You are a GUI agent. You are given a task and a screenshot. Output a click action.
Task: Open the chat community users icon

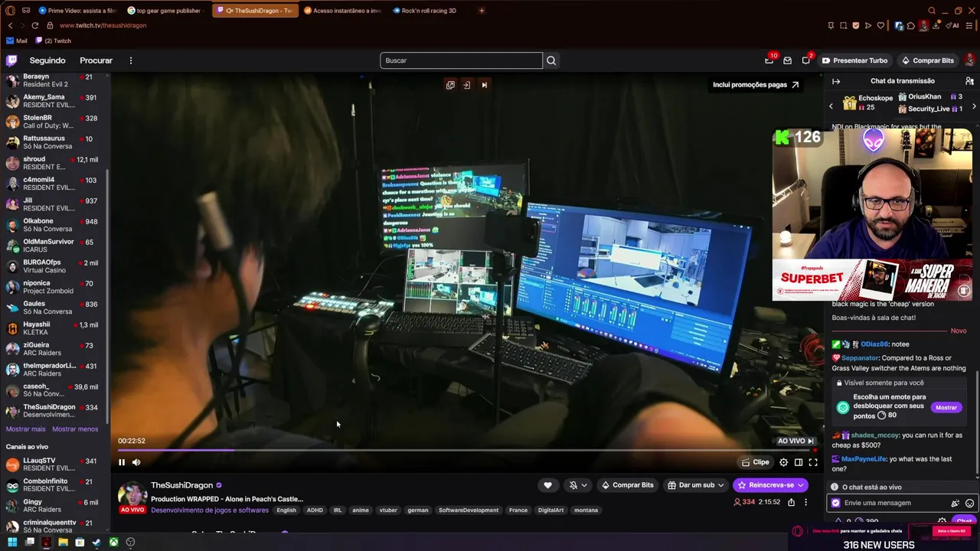969,81
